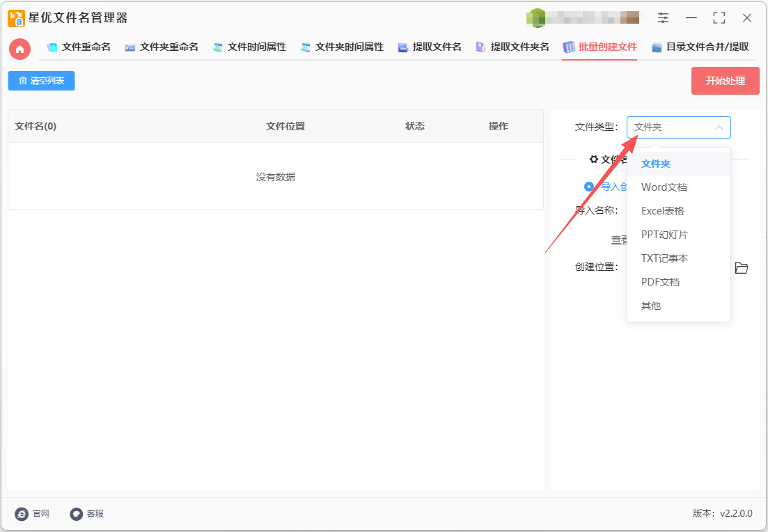This screenshot has height=532, width=768.
Task: Click the 官网 browser icon
Action: point(22,514)
